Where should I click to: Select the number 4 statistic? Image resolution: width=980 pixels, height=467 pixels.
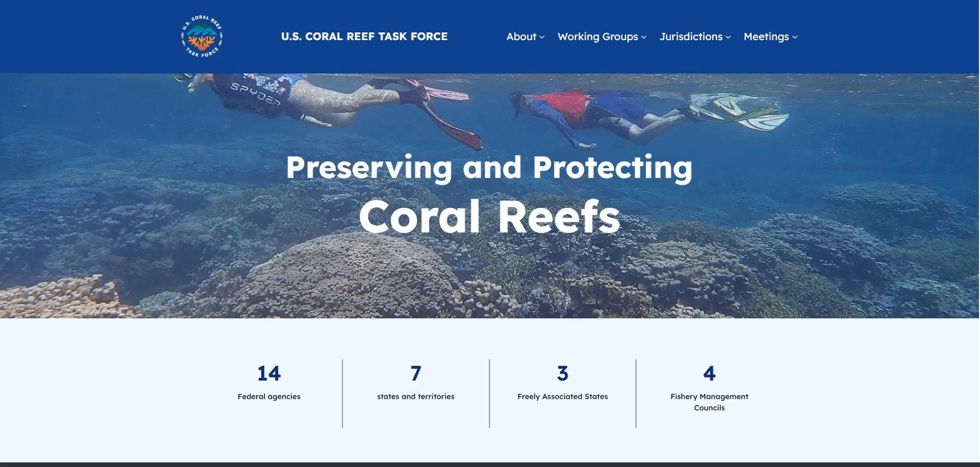710,373
